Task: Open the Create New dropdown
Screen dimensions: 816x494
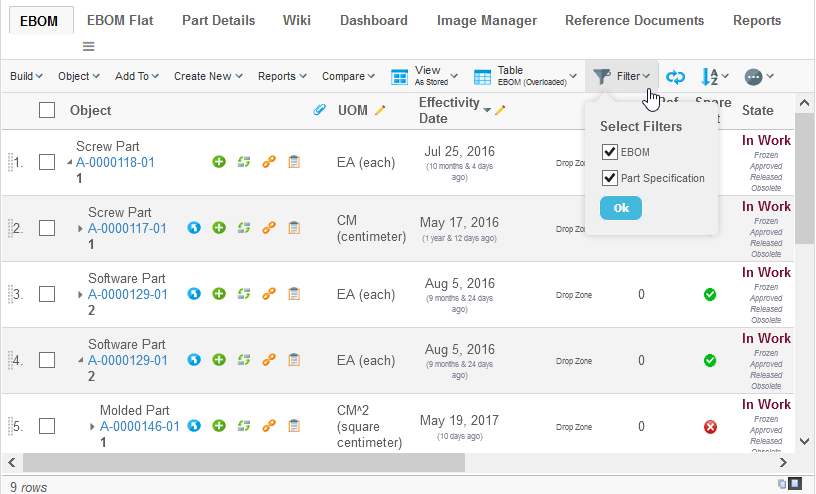Action: click(x=208, y=76)
